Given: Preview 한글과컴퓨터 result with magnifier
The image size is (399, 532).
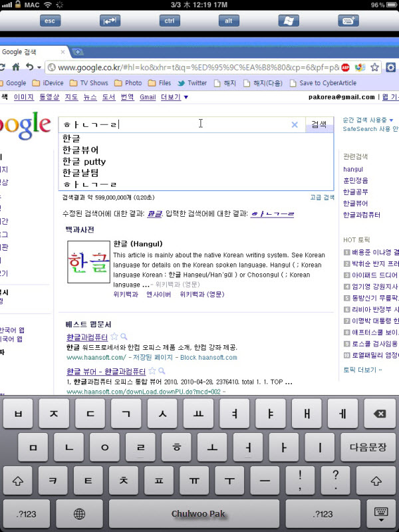Looking at the screenshot, I should 124,336.
